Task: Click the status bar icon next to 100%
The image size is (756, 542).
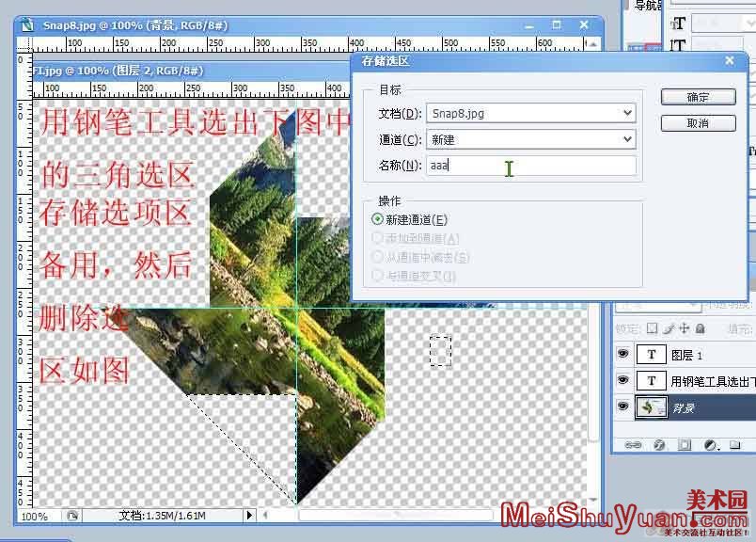Action: point(72,516)
